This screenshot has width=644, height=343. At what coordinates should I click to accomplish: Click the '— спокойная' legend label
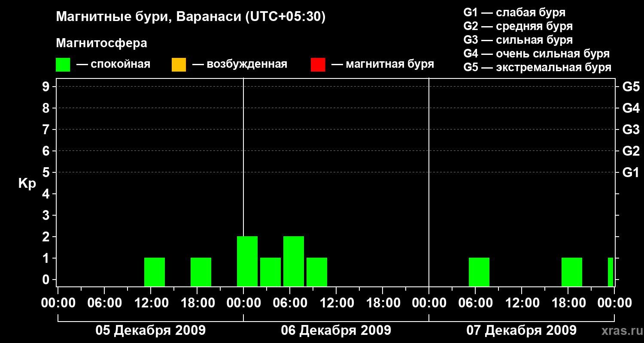pos(113,65)
